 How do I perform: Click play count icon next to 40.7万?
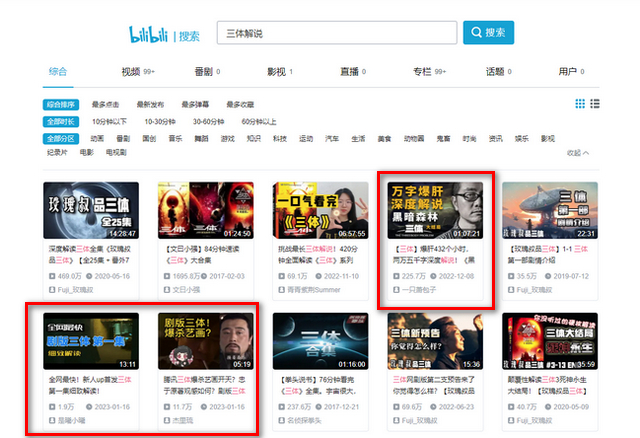[x=511, y=407]
